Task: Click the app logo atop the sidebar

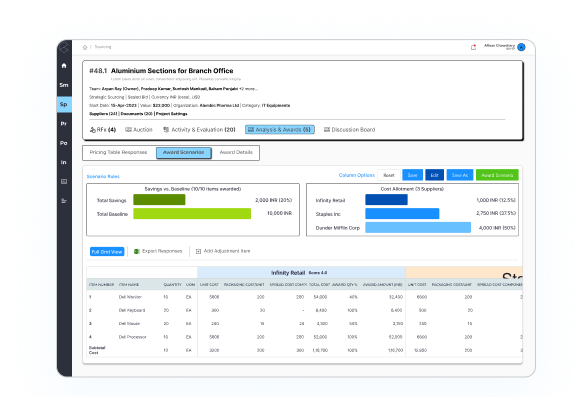Action: [x=64, y=47]
